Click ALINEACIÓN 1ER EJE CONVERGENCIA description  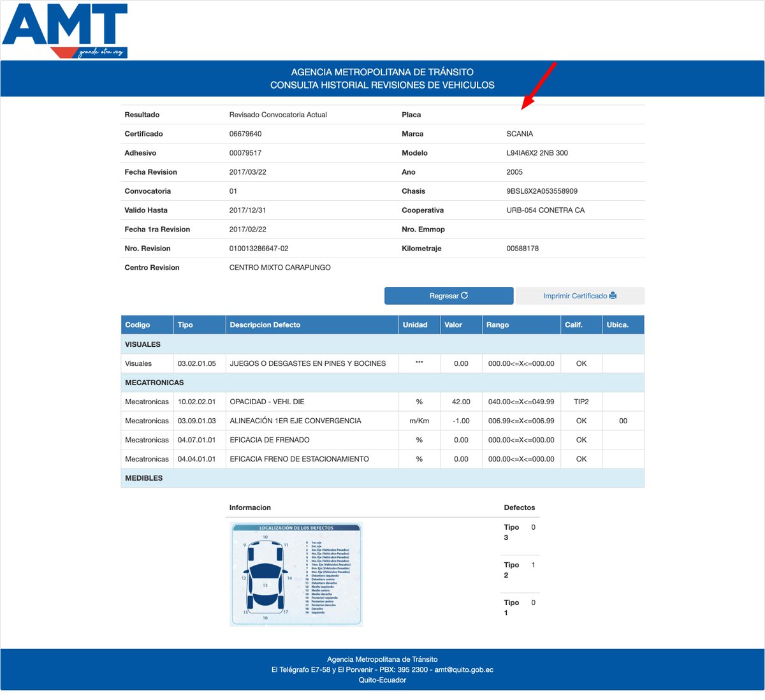[295, 421]
